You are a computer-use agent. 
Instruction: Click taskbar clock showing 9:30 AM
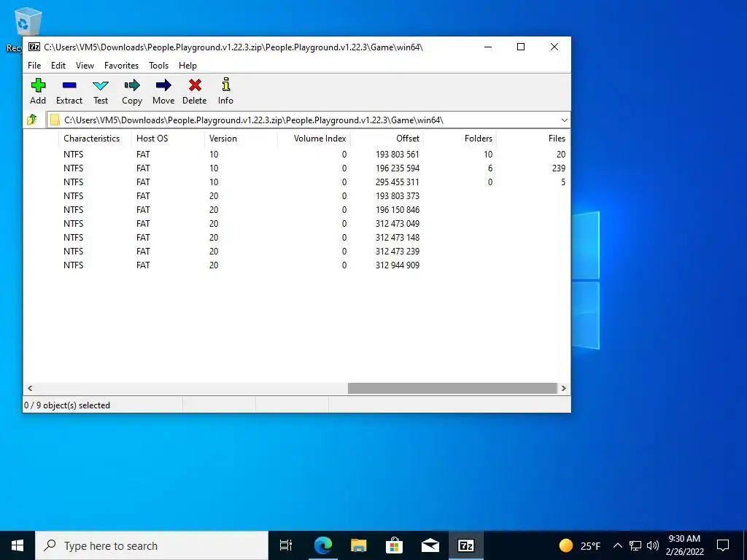684,545
